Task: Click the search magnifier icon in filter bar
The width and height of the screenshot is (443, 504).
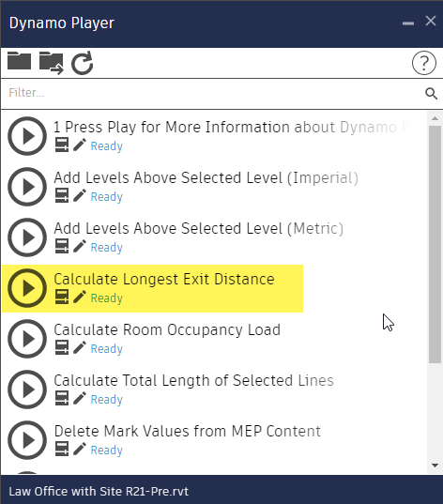Action: 431,94
